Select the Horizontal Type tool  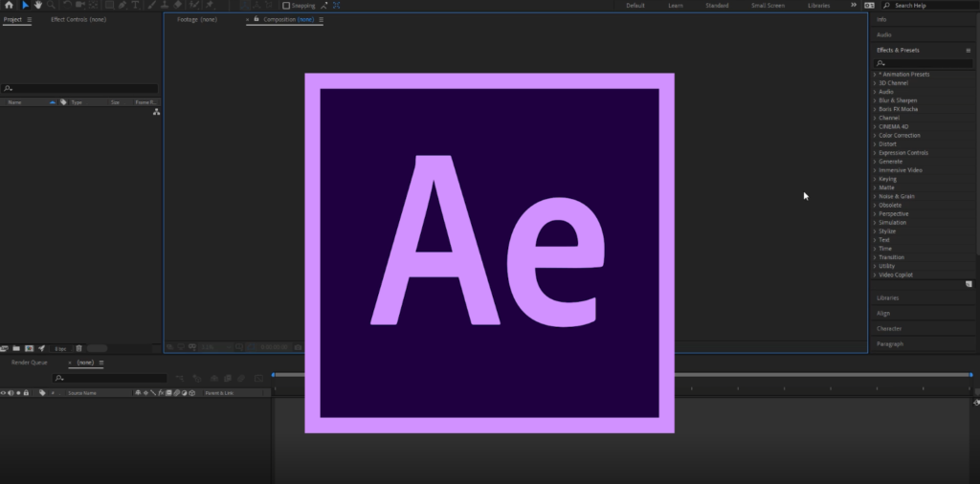[135, 5]
